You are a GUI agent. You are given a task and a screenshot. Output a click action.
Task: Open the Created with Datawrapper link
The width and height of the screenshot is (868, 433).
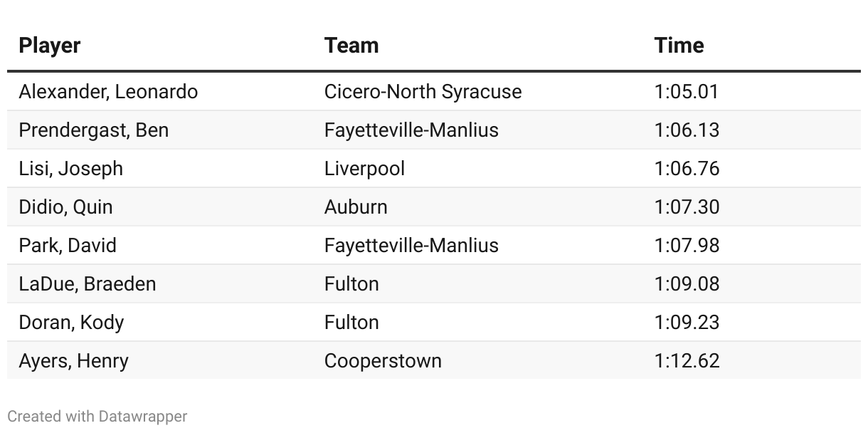97,417
